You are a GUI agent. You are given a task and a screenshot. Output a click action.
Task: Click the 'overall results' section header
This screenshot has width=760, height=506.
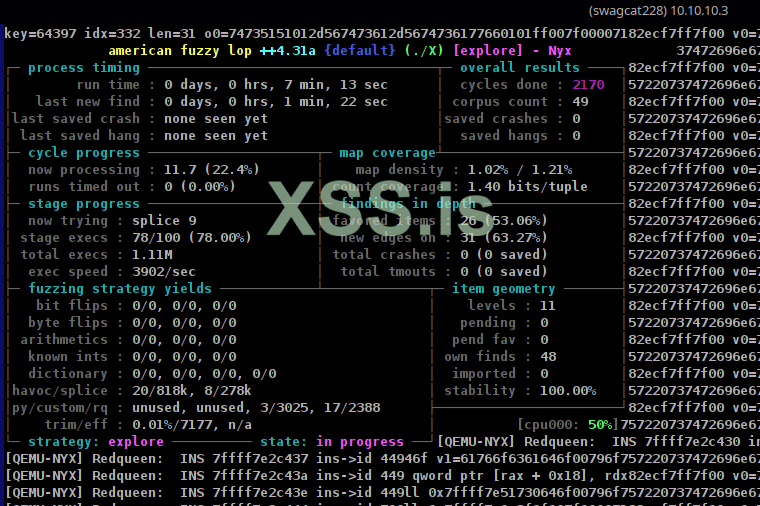pyautogui.click(x=520, y=67)
